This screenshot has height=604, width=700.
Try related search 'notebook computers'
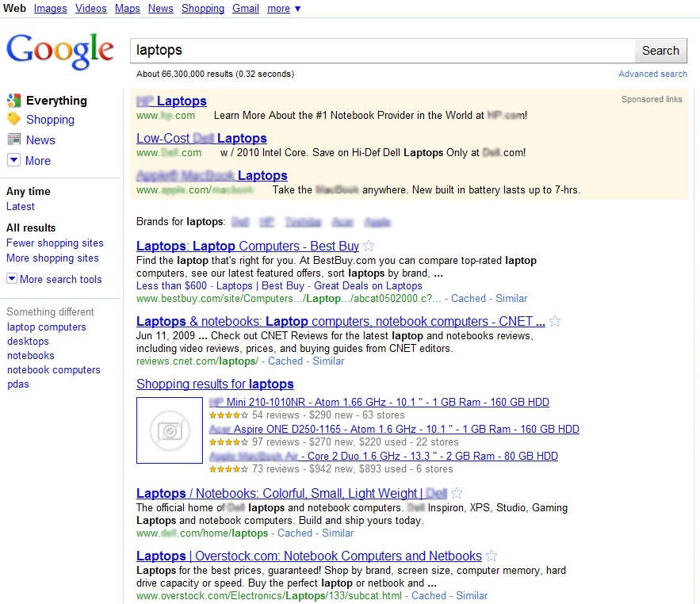coord(54,369)
